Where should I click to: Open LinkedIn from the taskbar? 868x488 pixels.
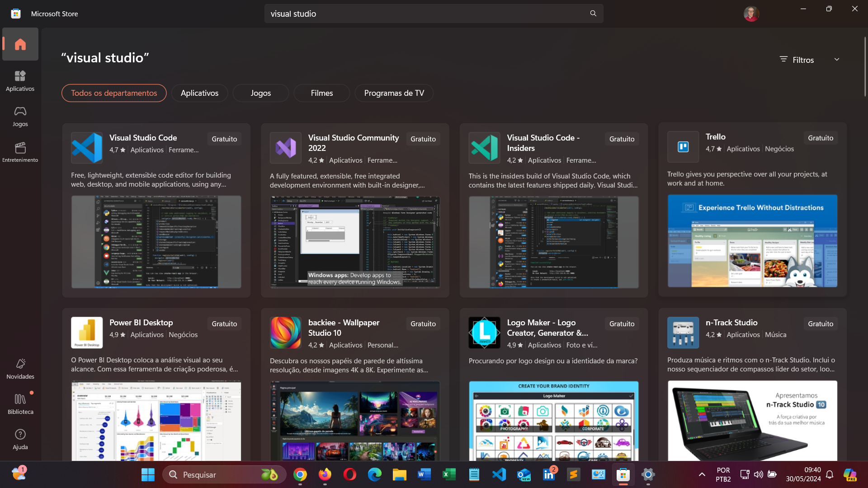point(549,474)
